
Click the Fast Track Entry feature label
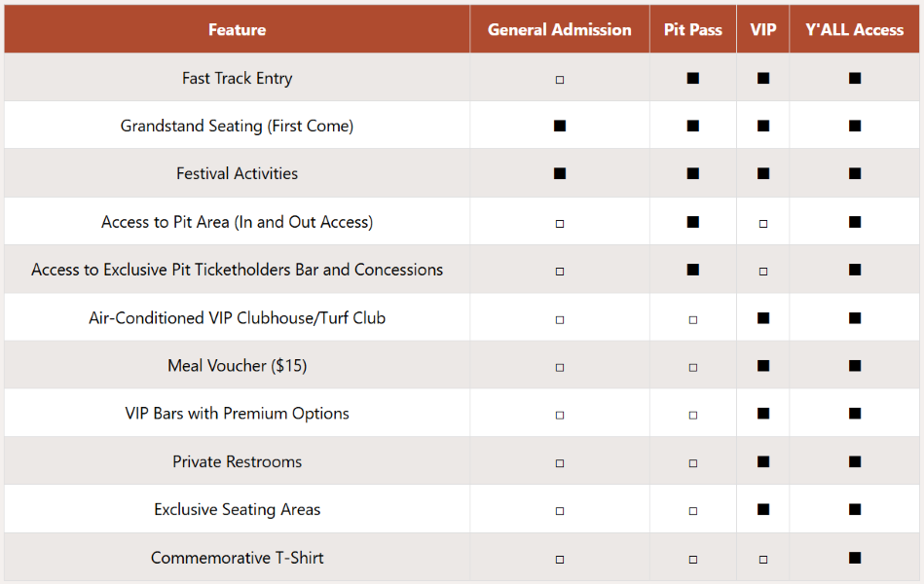tap(237, 78)
